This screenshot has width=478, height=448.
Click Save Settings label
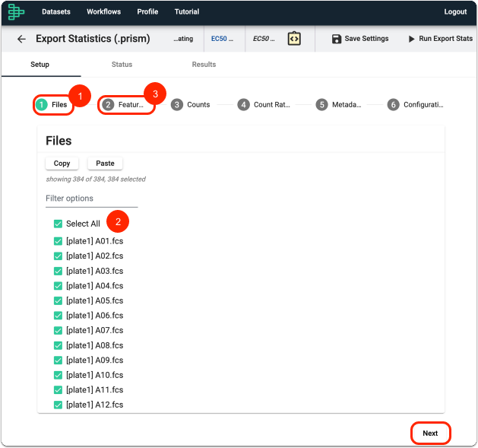click(366, 39)
